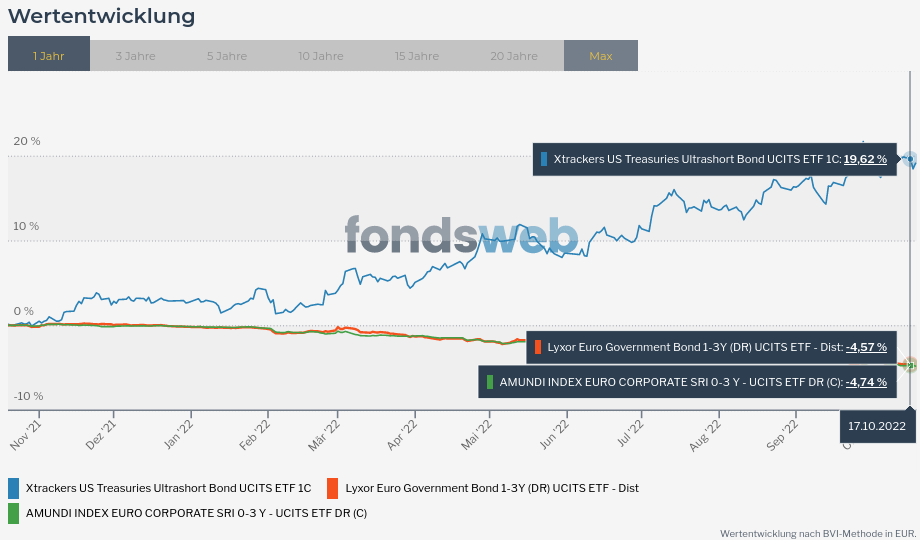Screen dimensions: 920x540
Task: Click the AMUNDI tooltip value -4,74 %
Action: pyautogui.click(x=866, y=382)
